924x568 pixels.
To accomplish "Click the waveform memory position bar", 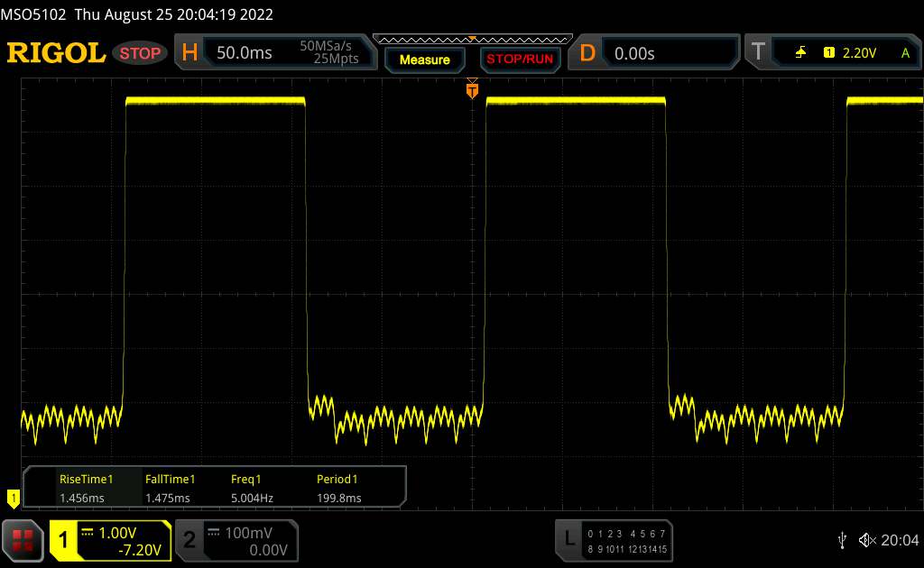I will click(473, 40).
